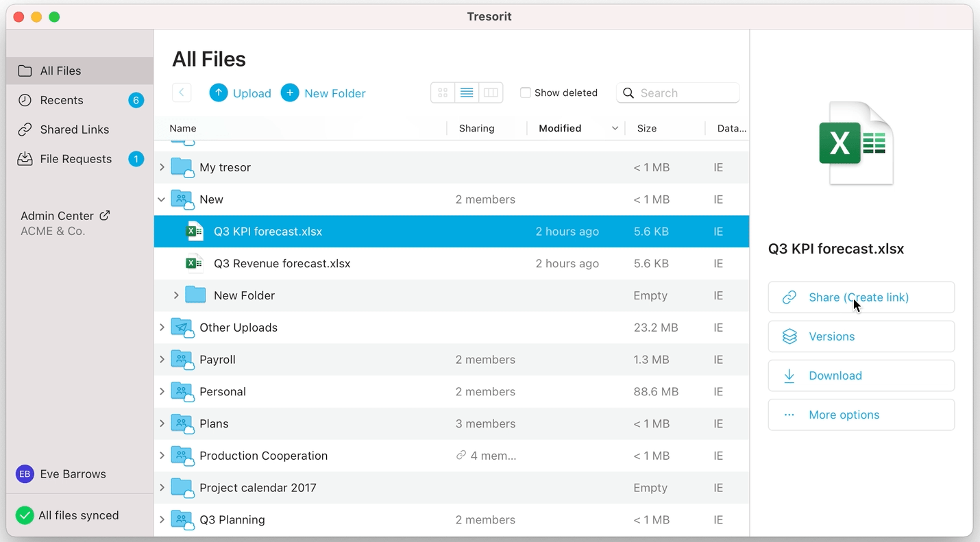Switch to list view
This screenshot has width=980, height=542.
467,93
